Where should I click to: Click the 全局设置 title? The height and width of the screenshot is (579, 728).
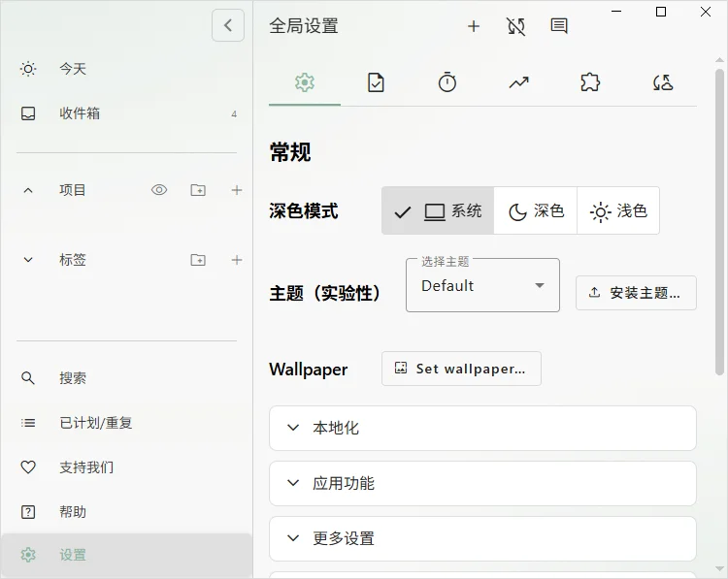(304, 26)
